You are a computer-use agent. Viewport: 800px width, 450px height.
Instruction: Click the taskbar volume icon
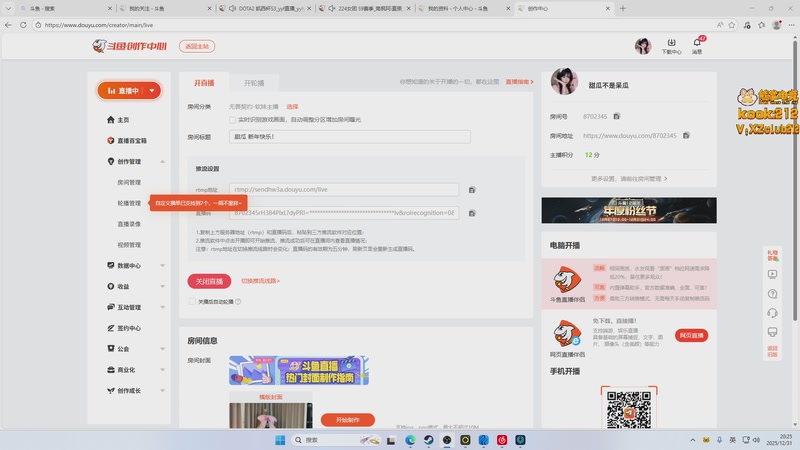click(756, 440)
